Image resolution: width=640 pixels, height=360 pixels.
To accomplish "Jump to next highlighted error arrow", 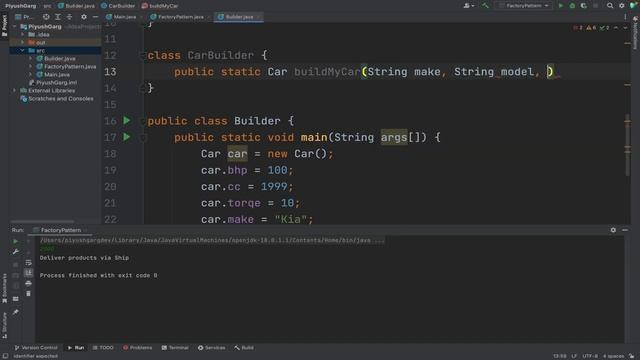I will pyautogui.click(x=625, y=28).
